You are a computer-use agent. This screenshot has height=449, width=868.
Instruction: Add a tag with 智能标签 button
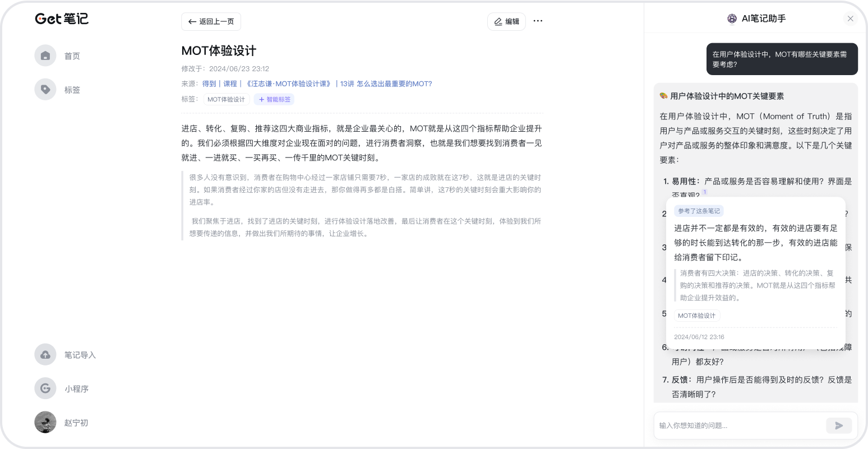274,99
